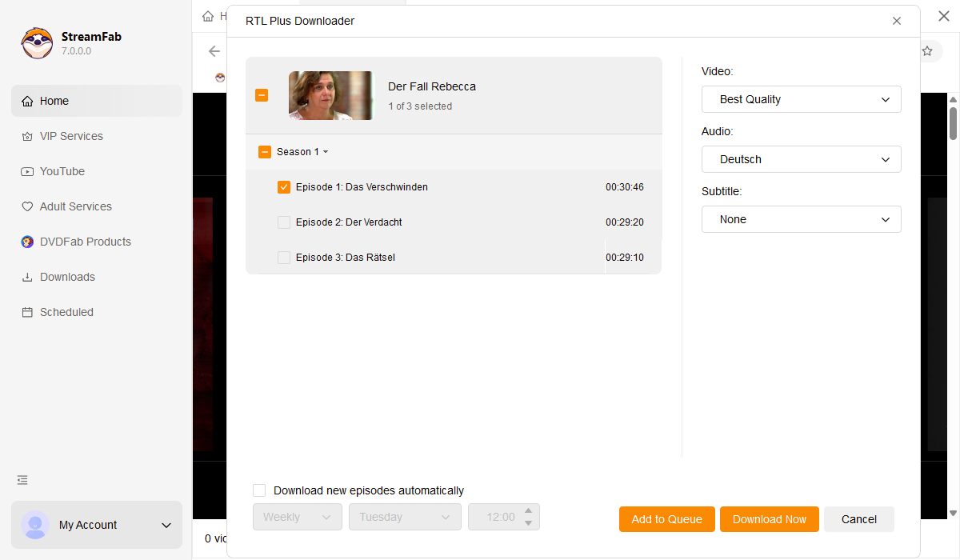This screenshot has width=960, height=560.
Task: Check Episode 2: Der Verdacht
Action: (x=284, y=222)
